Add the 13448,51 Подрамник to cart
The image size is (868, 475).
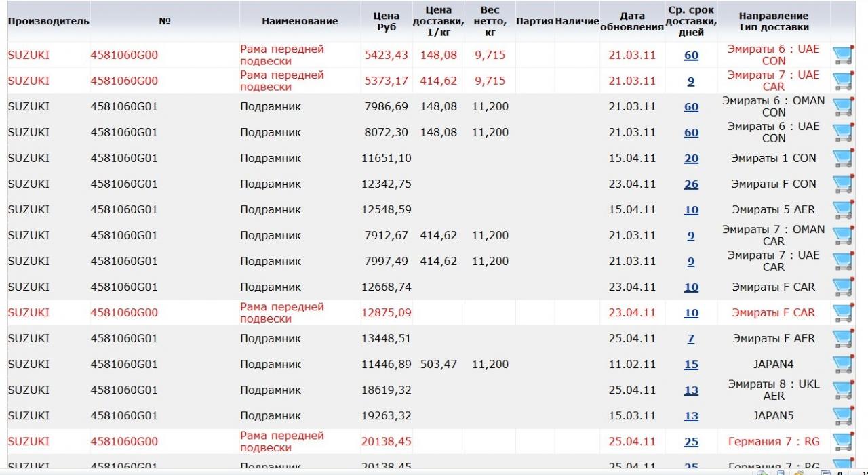point(842,339)
